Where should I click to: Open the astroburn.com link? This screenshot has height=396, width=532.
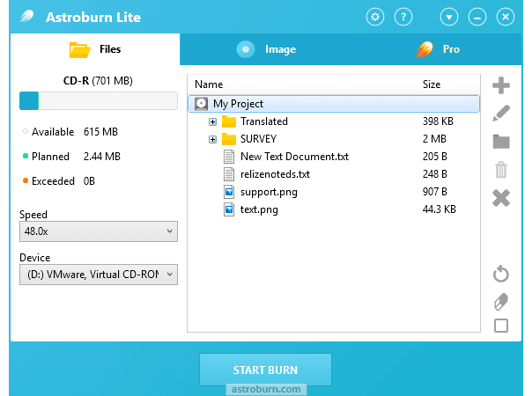[x=265, y=388]
